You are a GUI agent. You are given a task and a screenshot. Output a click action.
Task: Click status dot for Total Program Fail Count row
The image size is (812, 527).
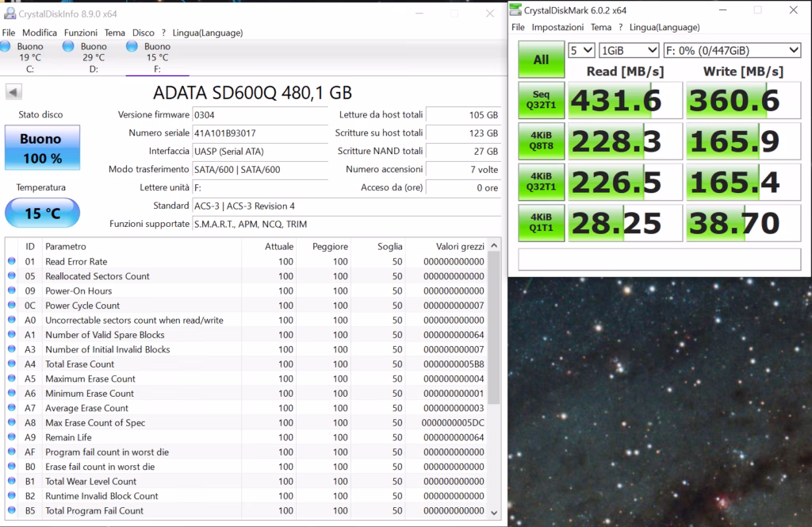(11, 510)
